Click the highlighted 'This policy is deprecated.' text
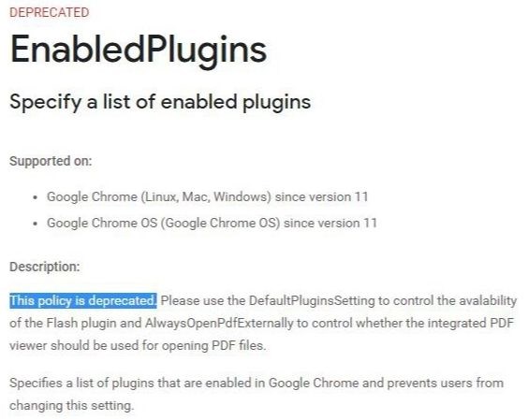The width and height of the screenshot is (528, 420). point(83,300)
